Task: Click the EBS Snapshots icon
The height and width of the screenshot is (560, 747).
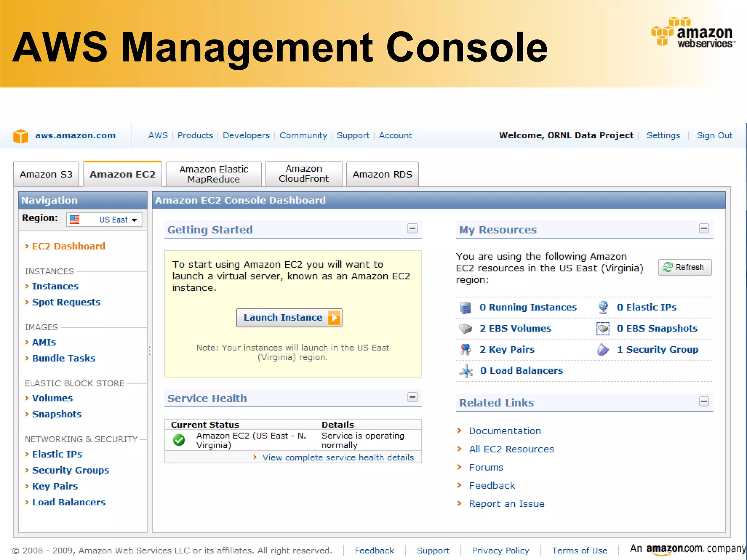Action: coord(603,329)
